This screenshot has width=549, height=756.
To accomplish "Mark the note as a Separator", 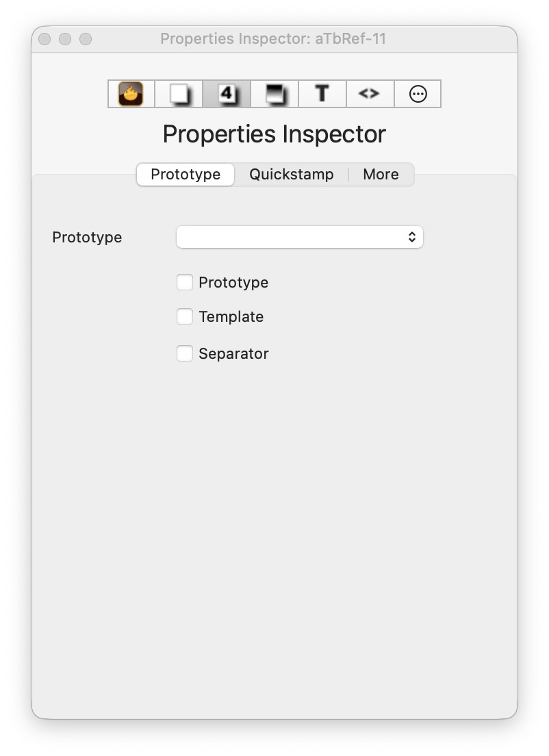I will [x=185, y=353].
